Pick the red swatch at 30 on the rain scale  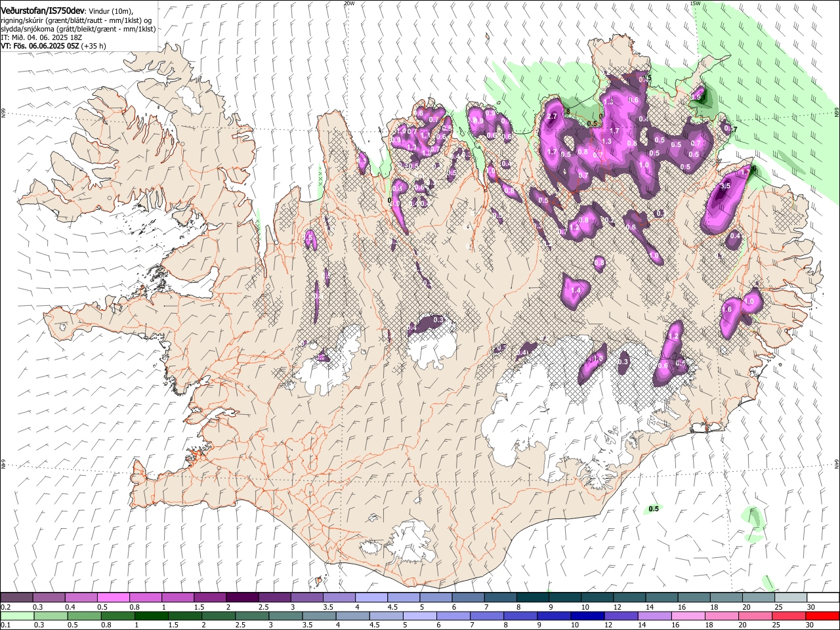point(822,616)
